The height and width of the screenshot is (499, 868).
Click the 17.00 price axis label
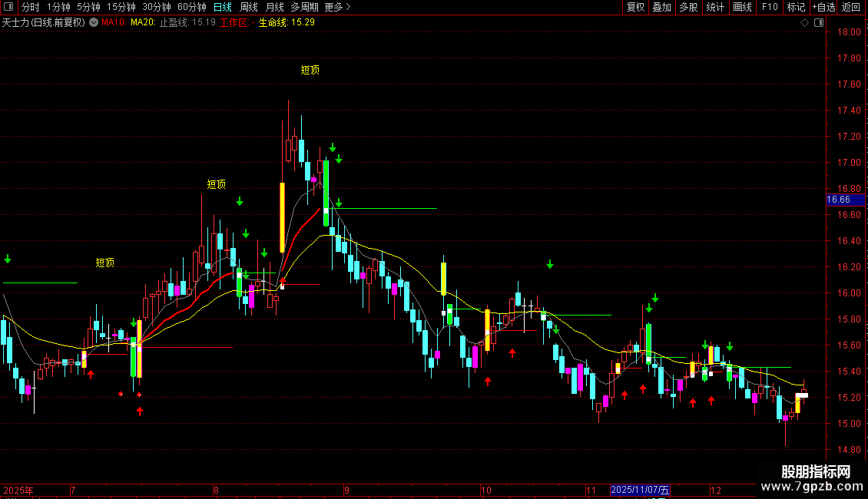pos(849,163)
